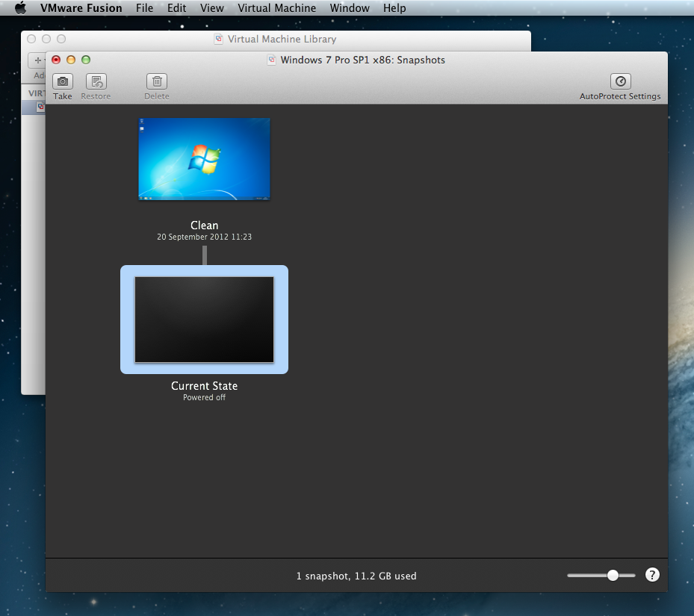Screen dimensions: 694x616
Task: Open the Edit menu
Action: click(x=177, y=8)
